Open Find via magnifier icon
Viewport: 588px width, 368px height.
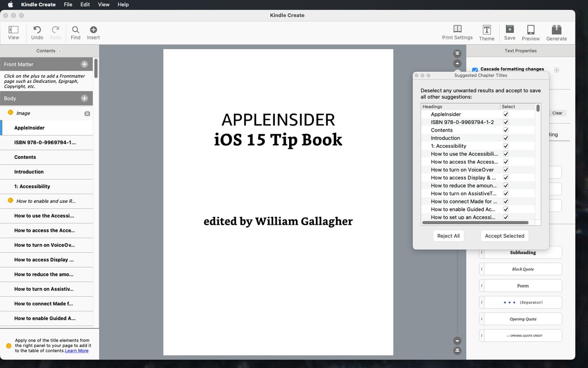click(76, 30)
